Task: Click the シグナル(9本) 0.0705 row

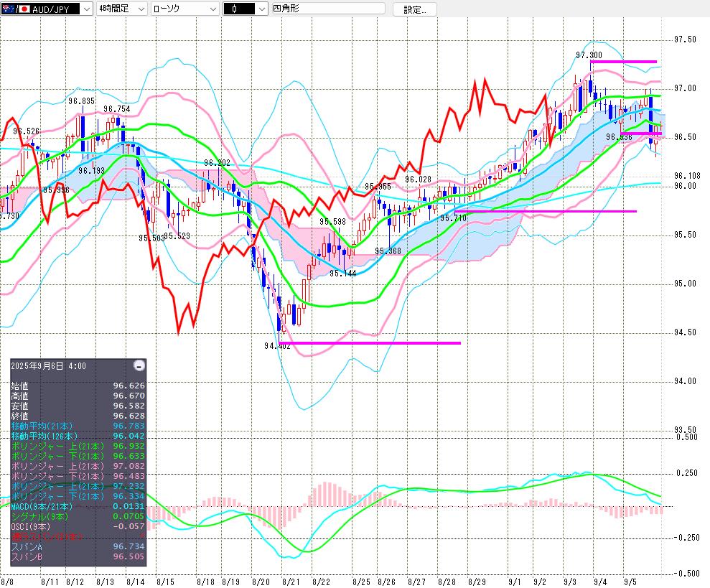Action: click(78, 516)
